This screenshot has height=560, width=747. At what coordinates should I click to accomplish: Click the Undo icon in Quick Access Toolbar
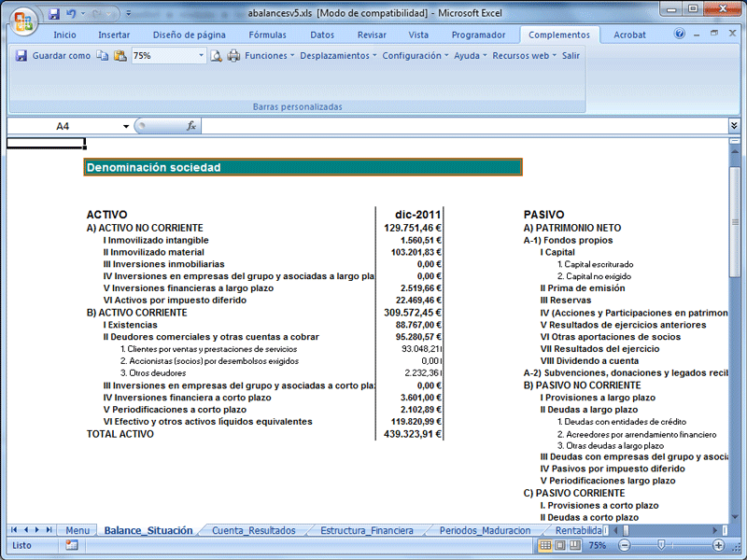point(72,13)
